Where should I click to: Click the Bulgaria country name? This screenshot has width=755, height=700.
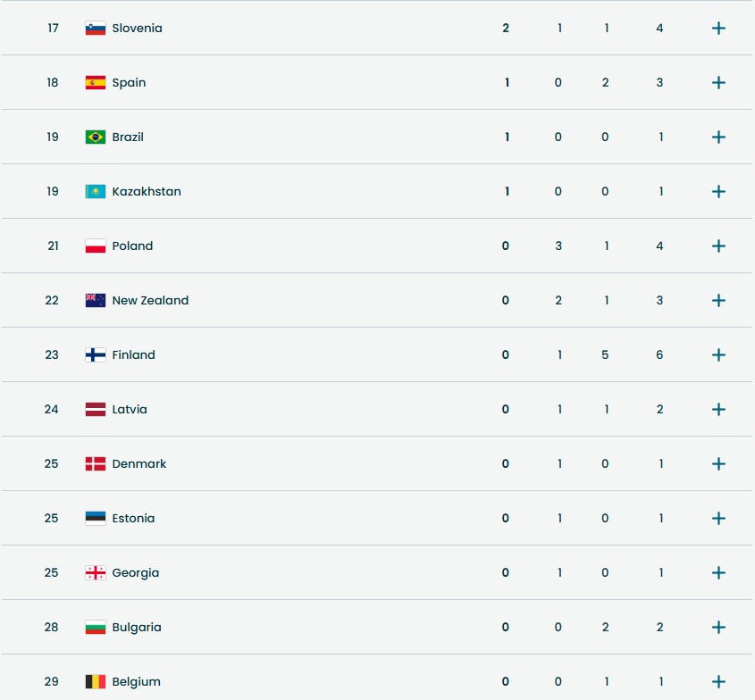[x=137, y=628]
